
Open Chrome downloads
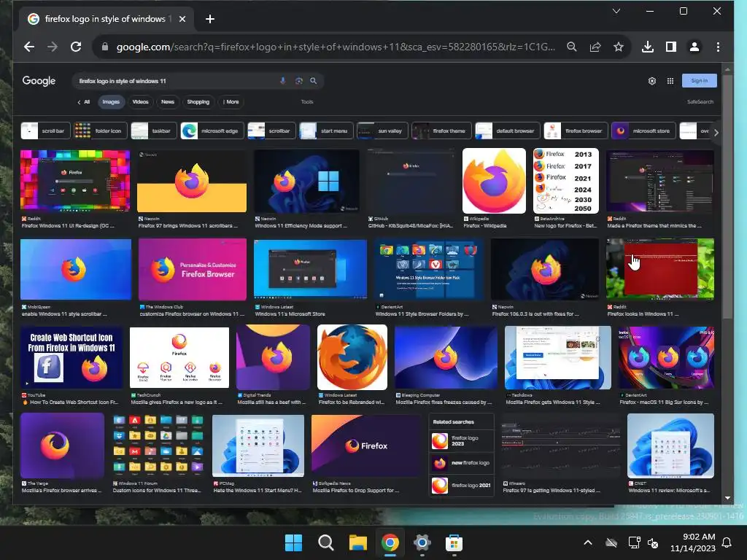[648, 47]
